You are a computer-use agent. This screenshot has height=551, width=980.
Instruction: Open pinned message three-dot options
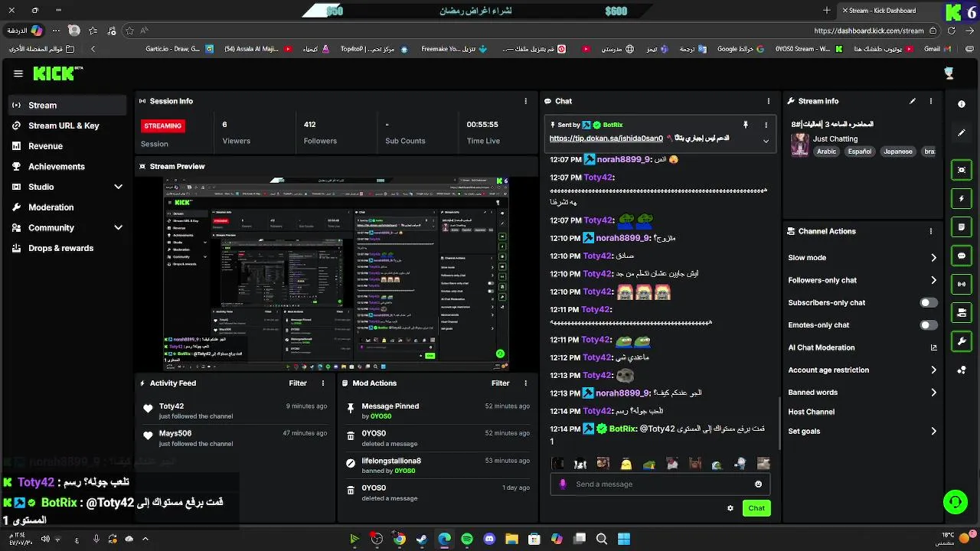[766, 125]
